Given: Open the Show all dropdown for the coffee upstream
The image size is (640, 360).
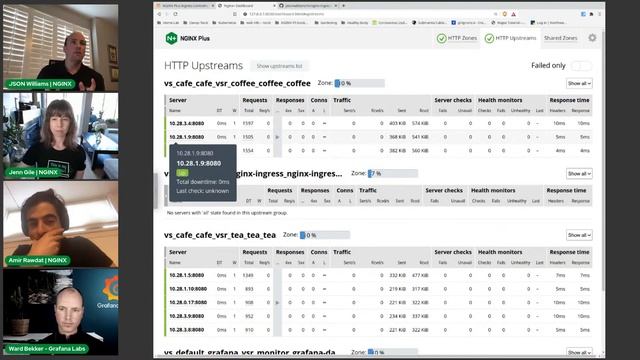Looking at the screenshot, I should (x=579, y=83).
